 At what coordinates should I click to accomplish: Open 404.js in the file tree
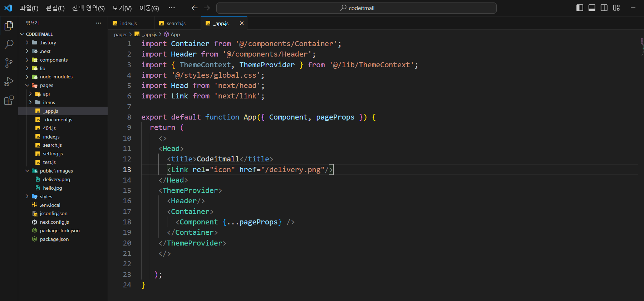pos(63,128)
